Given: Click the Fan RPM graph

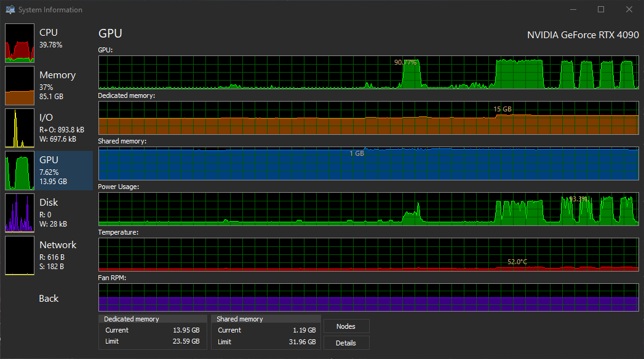Looking at the screenshot, I should [368, 297].
